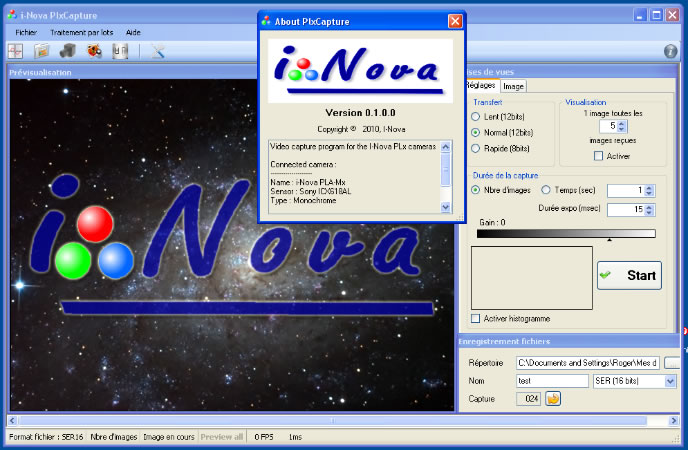Click the Répertoire path field
This screenshot has height=450, width=688.
588,363
